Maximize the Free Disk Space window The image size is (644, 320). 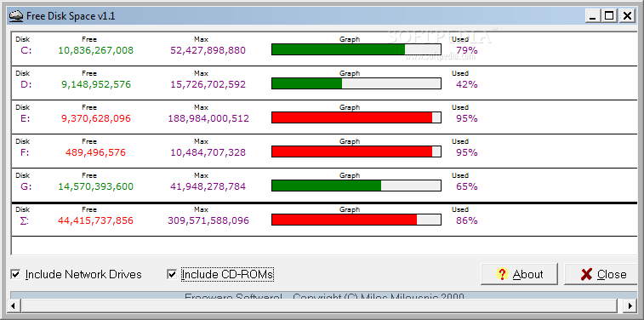(x=609, y=16)
